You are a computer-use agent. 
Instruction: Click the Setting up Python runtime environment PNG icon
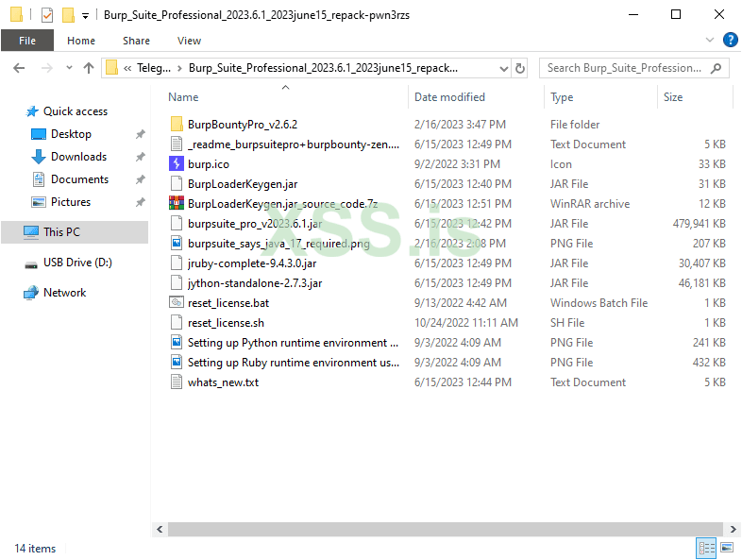pos(176,342)
